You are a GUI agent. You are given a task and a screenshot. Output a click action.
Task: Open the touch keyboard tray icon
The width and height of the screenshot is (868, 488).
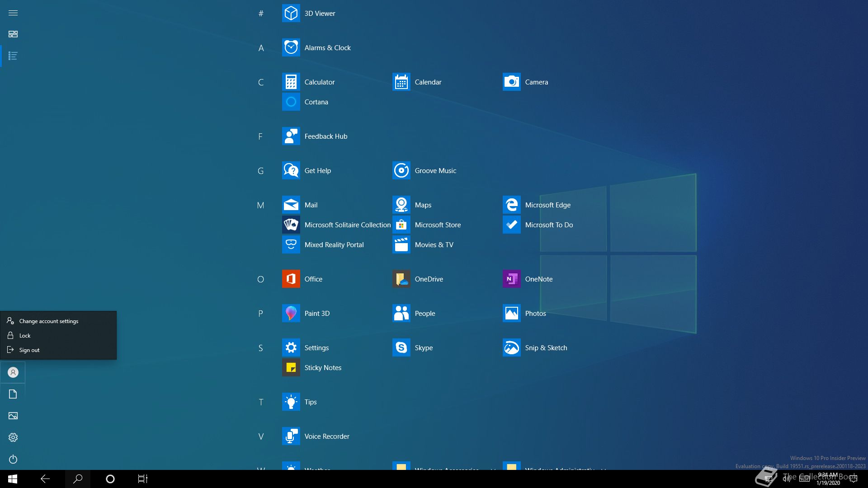point(804,479)
